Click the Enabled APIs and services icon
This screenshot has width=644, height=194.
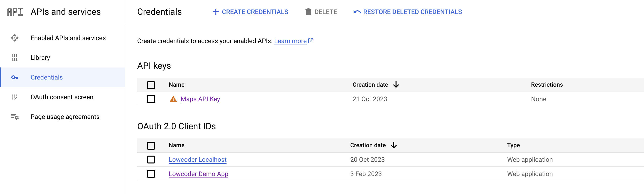pyautogui.click(x=15, y=38)
